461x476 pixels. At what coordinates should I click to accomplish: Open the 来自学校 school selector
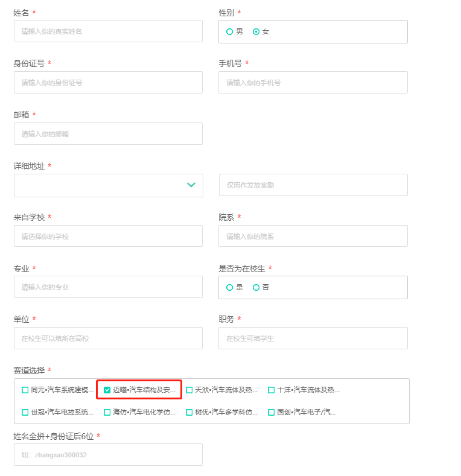[108, 236]
